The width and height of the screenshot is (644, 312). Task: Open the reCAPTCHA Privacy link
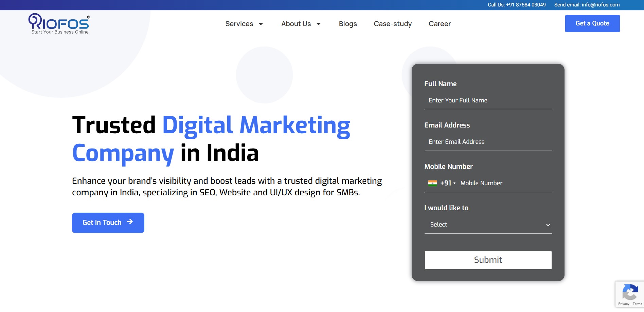pyautogui.click(x=624, y=304)
